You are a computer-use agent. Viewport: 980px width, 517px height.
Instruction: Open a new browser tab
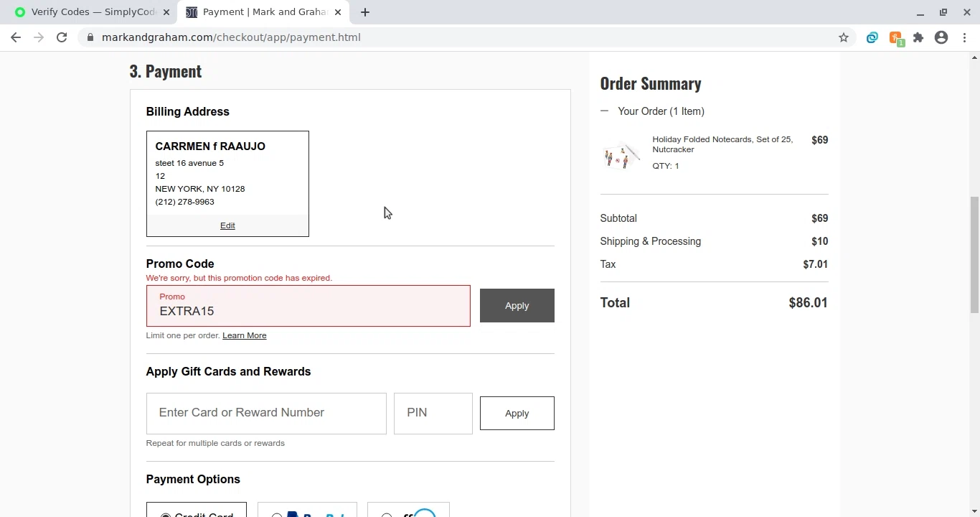click(365, 12)
